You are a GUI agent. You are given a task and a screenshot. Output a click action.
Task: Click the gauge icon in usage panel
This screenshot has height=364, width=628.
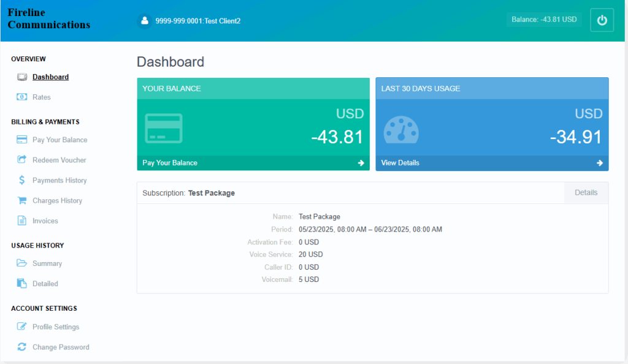[401, 129]
